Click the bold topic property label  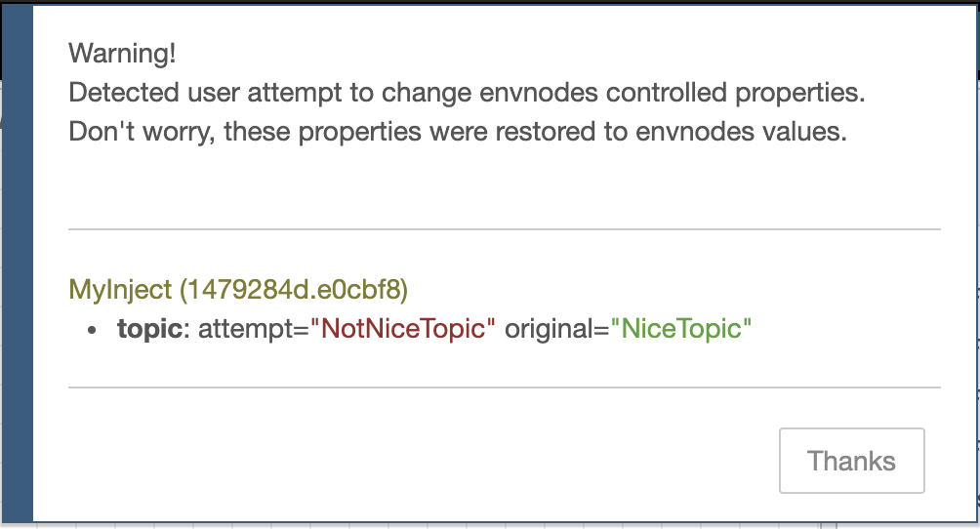(150, 329)
